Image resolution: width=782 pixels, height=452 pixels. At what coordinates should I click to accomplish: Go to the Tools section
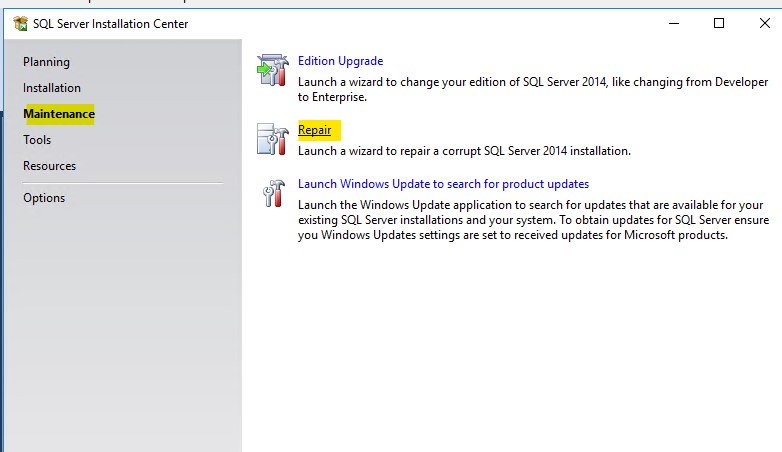(x=37, y=140)
